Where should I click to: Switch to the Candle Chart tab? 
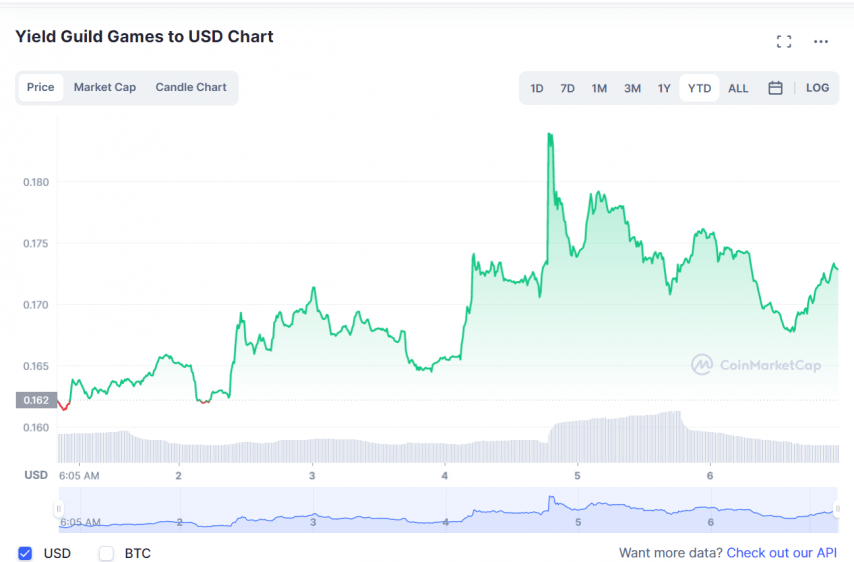click(191, 88)
